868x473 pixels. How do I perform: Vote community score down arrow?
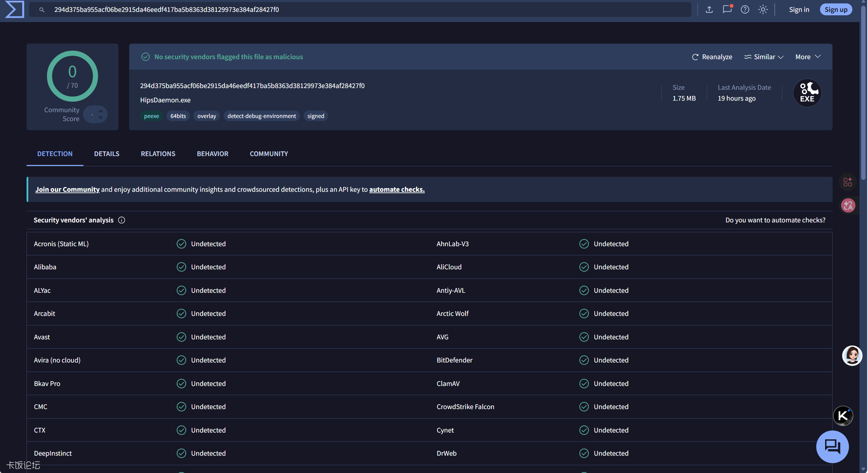click(100, 118)
